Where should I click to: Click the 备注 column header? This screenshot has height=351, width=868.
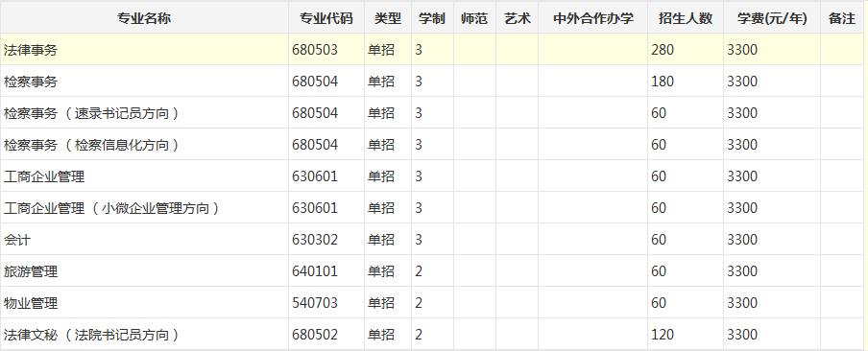842,18
